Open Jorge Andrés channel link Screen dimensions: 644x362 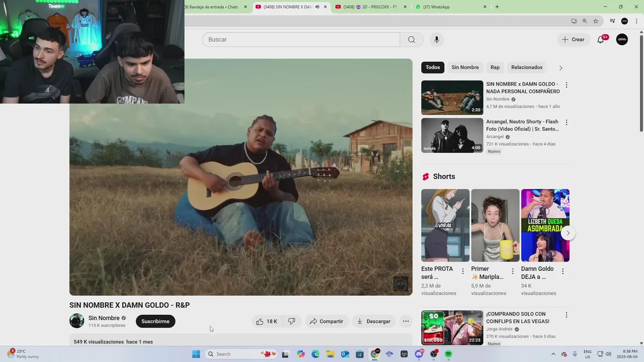point(499,329)
